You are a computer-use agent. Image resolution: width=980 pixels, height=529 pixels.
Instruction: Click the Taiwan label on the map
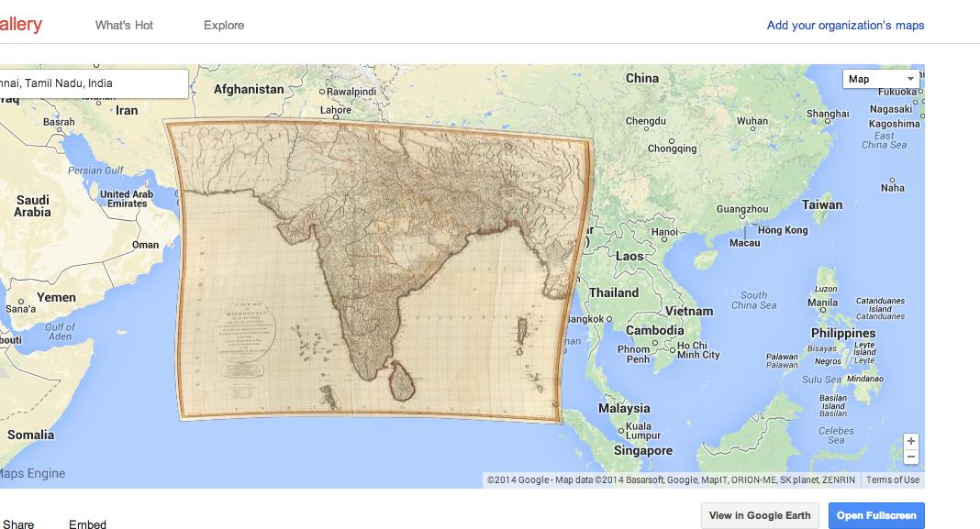click(x=822, y=204)
